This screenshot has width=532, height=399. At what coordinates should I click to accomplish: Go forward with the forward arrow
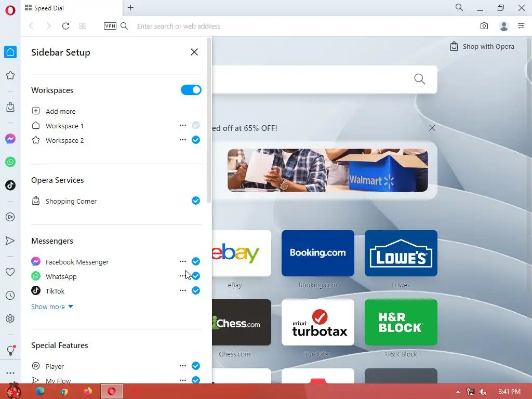click(x=48, y=26)
